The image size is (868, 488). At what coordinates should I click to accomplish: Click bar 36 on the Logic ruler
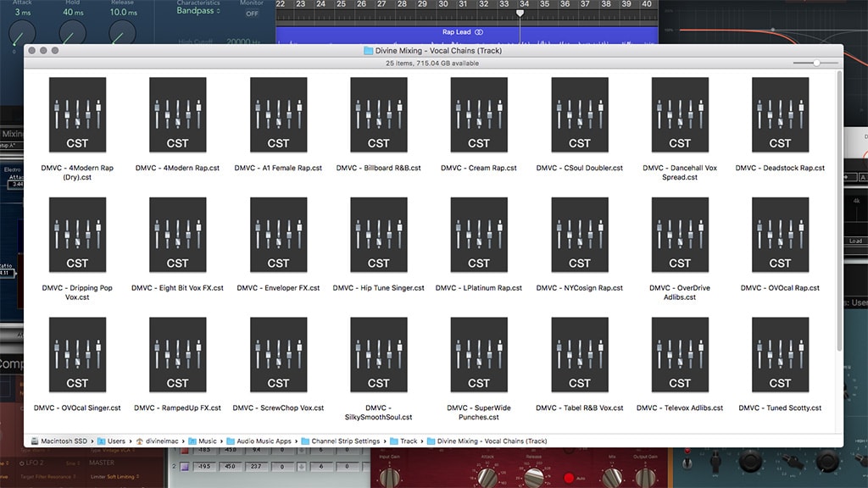click(565, 4)
